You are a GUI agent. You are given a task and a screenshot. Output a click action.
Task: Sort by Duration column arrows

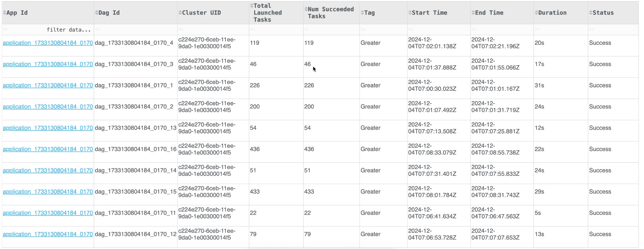pyautogui.click(x=536, y=13)
